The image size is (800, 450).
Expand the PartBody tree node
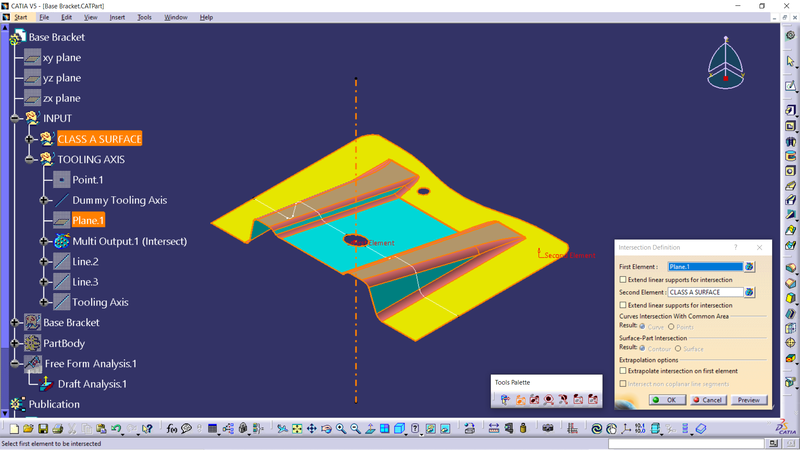(x=15, y=343)
